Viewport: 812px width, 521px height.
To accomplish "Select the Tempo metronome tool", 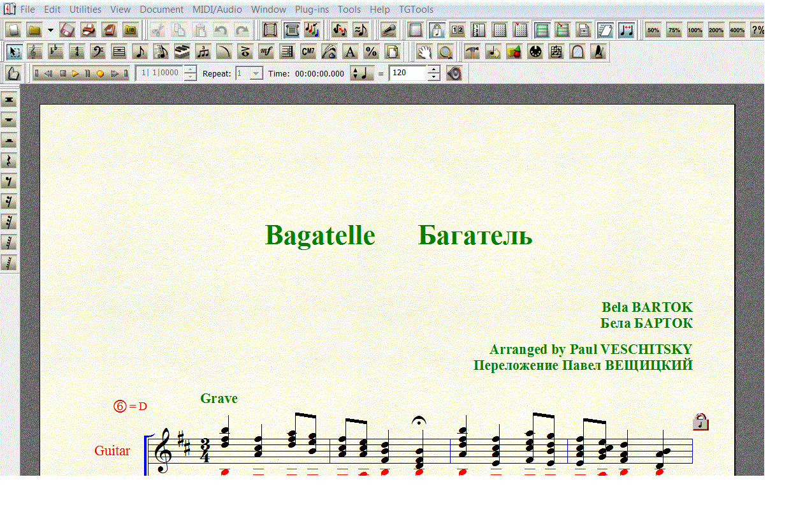I will click(x=598, y=52).
